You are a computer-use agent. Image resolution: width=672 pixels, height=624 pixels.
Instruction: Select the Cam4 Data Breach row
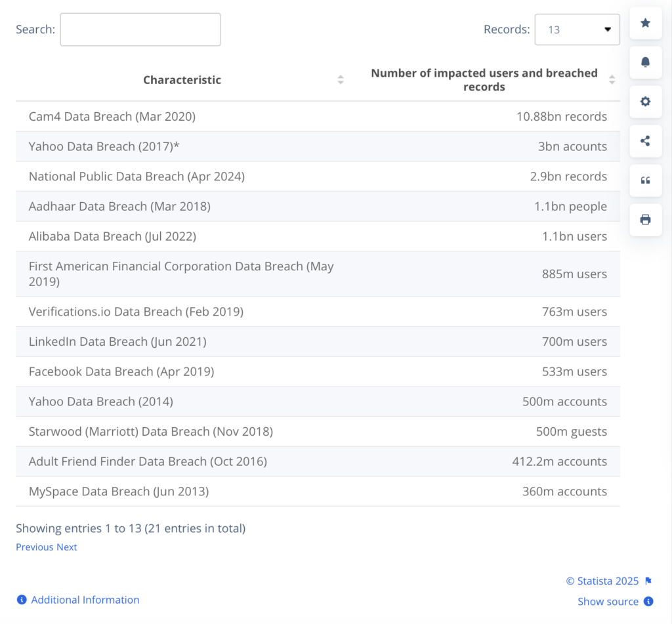[x=112, y=117]
